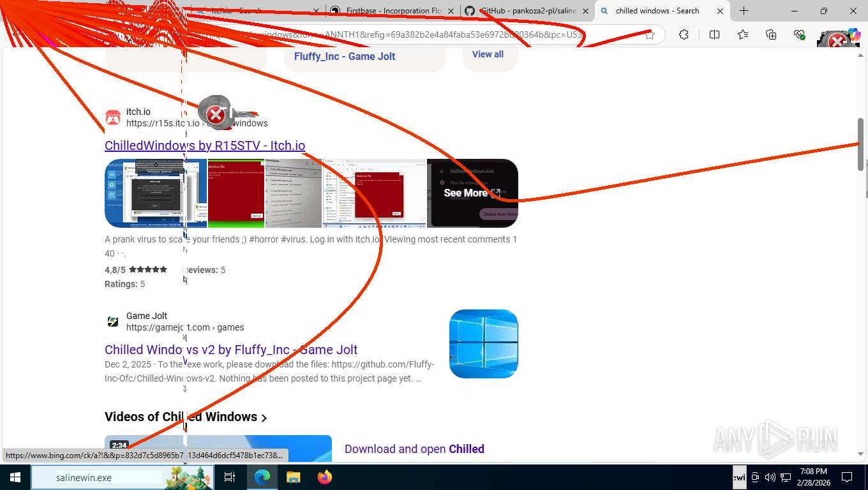Click Microsoft Edge taskbar icon
Screen dimensions: 868x490
pyautogui.click(x=262, y=477)
